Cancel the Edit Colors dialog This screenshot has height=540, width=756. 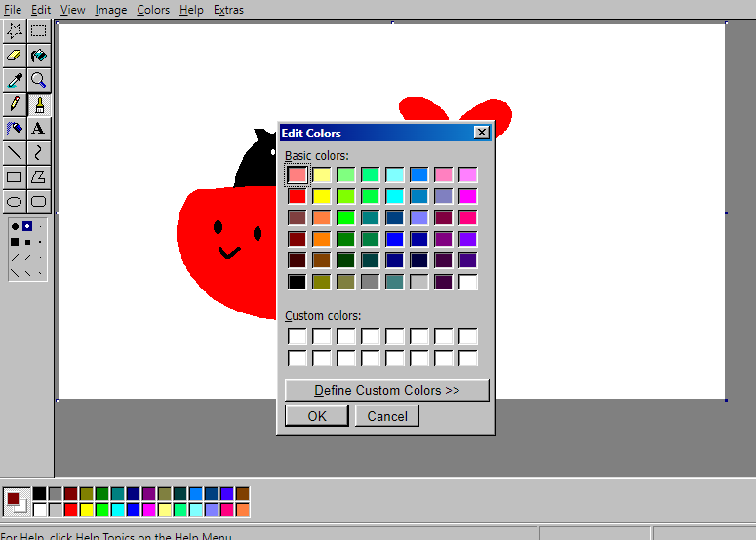coord(387,416)
